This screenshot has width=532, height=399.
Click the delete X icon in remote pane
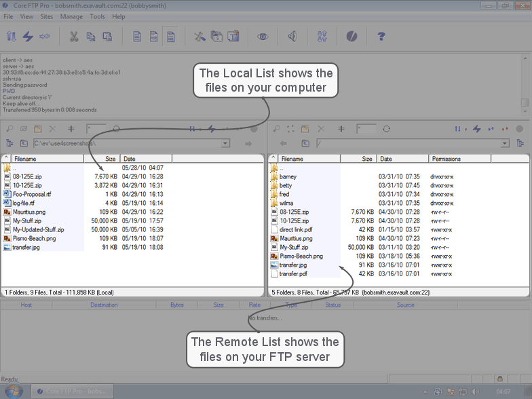(321, 129)
